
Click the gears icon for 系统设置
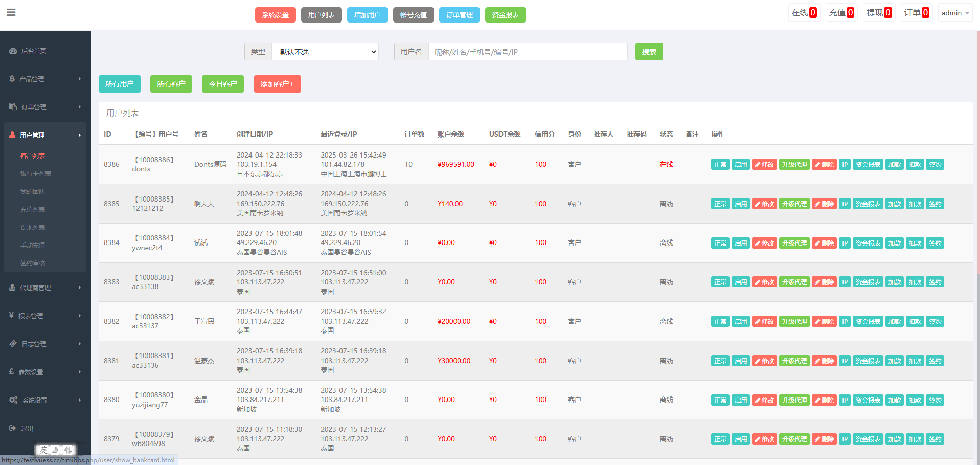click(13, 400)
